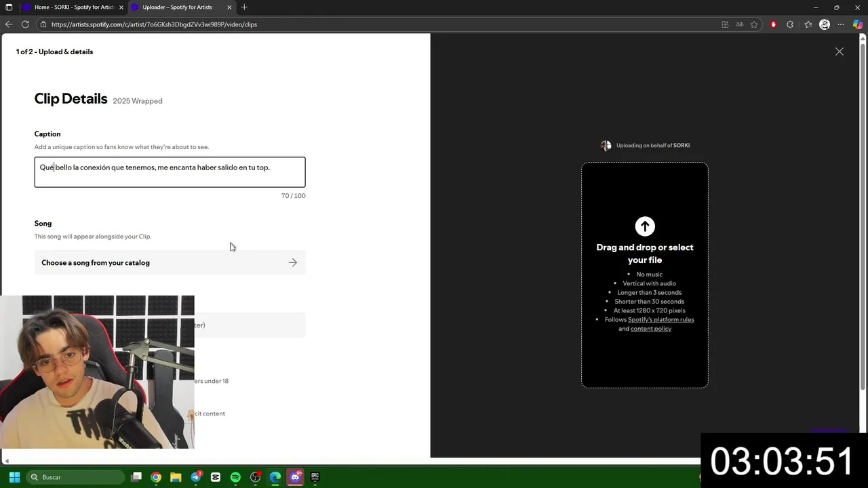Click Drag and drop or select your file
The image size is (868, 488).
[x=645, y=253]
